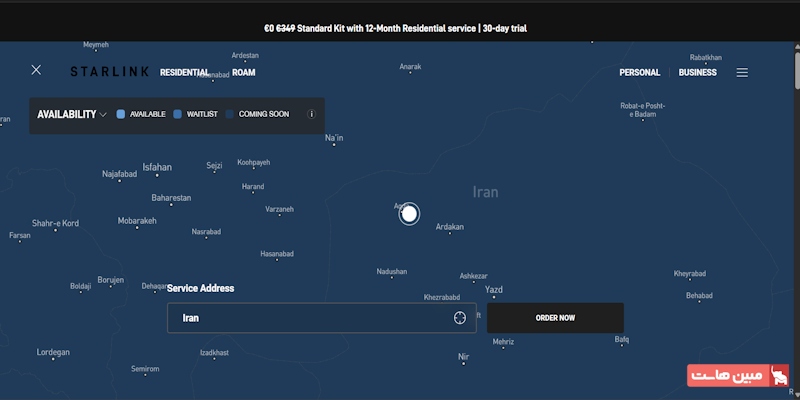Click the Rabatkhan town label
This screenshot has width=800, height=400.
click(x=706, y=58)
